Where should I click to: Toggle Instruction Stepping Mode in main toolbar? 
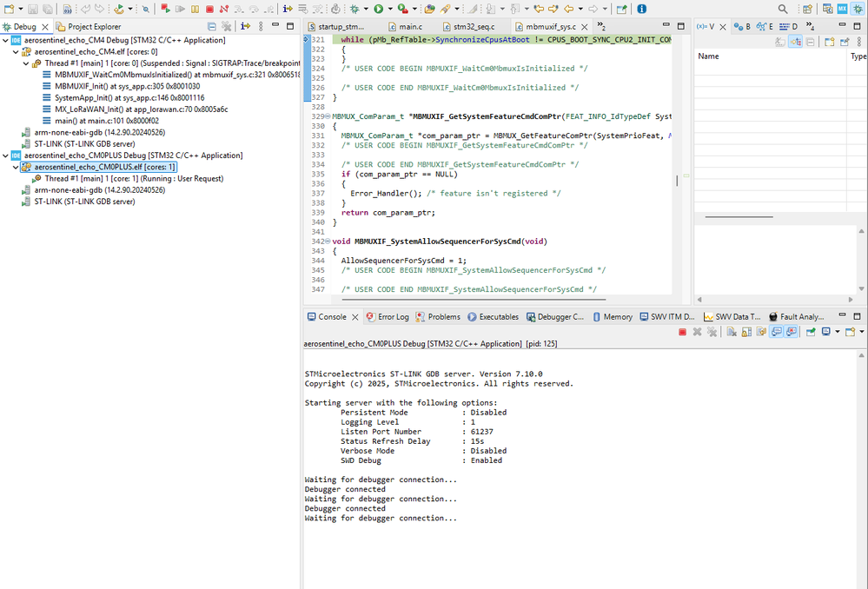coord(288,9)
